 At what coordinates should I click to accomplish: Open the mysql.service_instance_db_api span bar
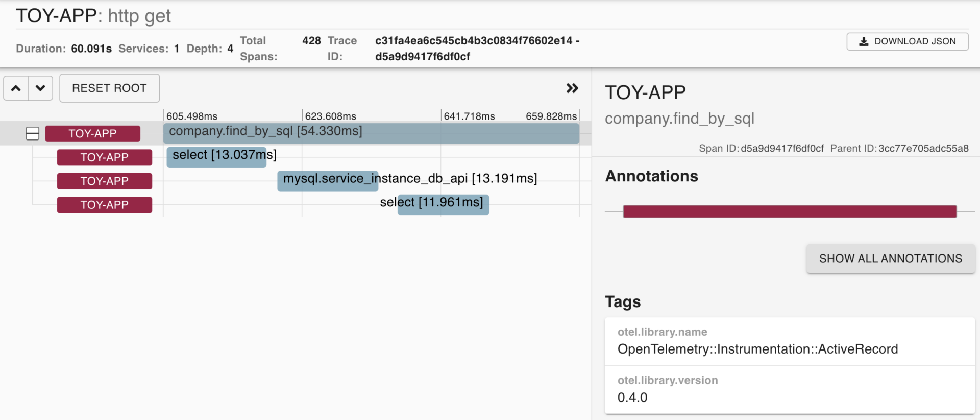click(x=328, y=181)
